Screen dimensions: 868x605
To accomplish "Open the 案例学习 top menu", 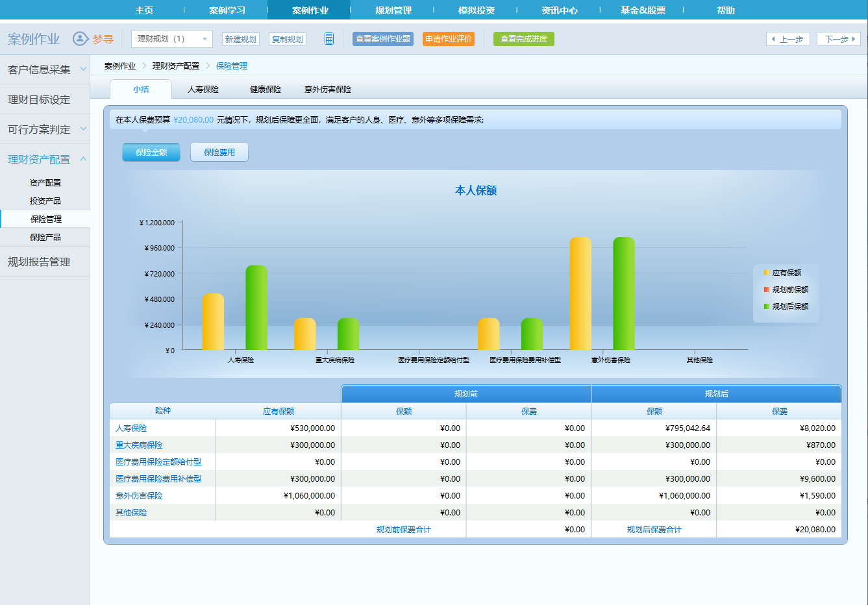I will [x=227, y=10].
